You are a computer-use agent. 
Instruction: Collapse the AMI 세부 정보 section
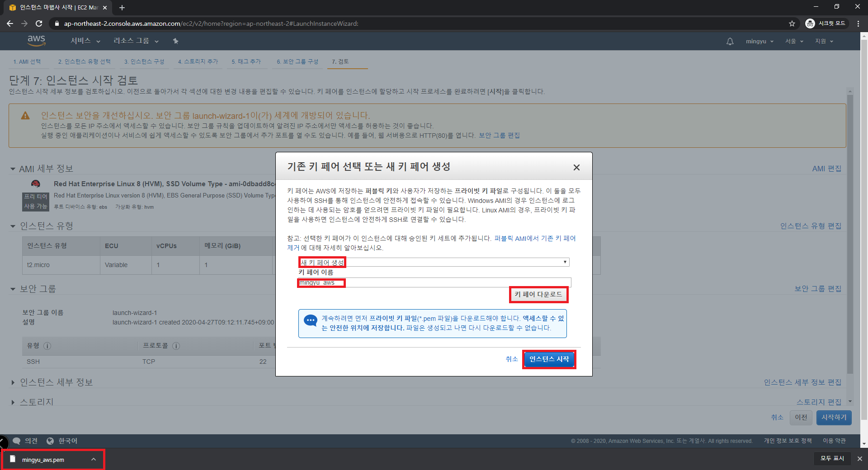[13, 169]
